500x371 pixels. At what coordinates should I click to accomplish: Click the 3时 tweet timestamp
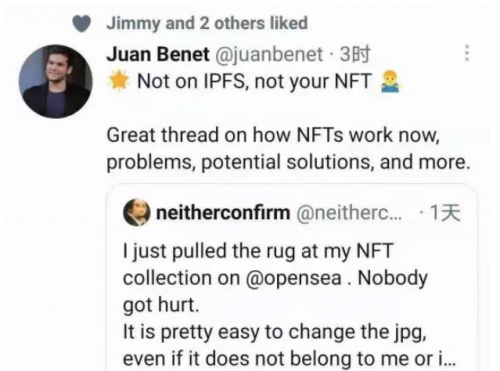click(355, 54)
